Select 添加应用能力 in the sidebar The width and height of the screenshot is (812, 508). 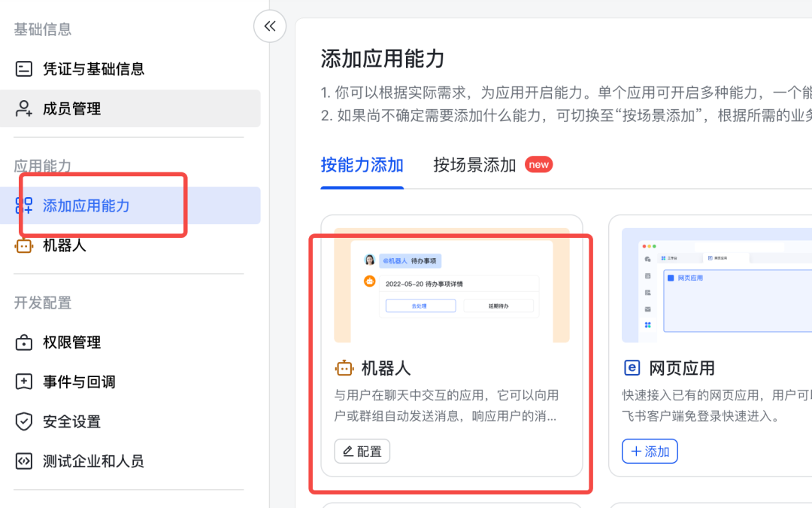point(130,205)
